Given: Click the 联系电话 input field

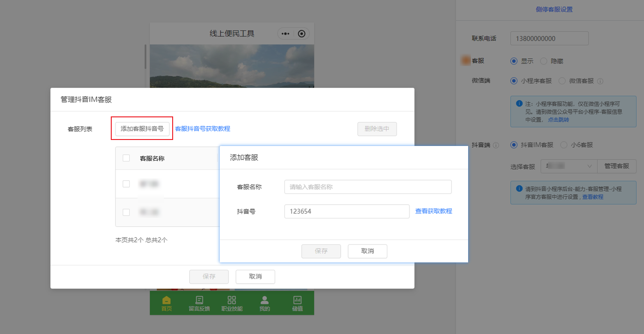Looking at the screenshot, I should click(549, 38).
